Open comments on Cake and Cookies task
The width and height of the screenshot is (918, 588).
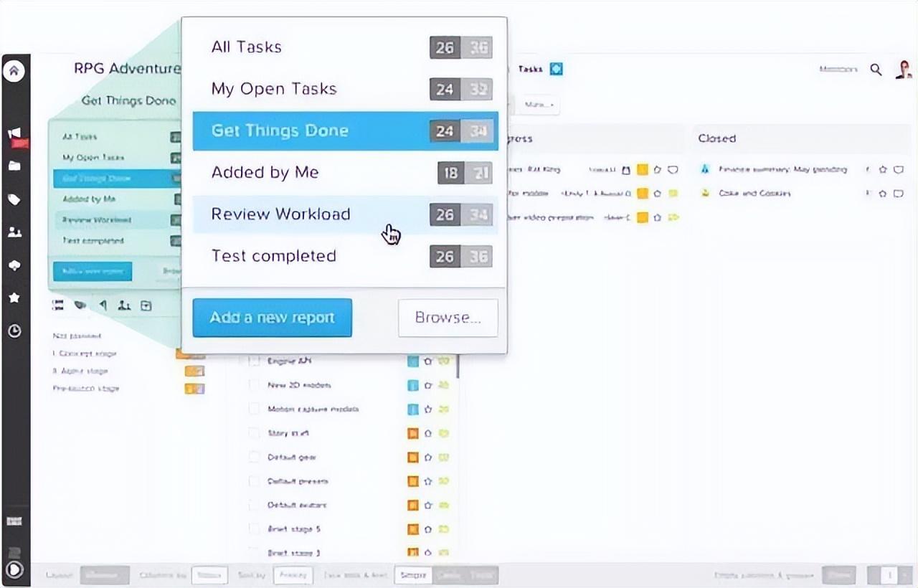tap(899, 194)
